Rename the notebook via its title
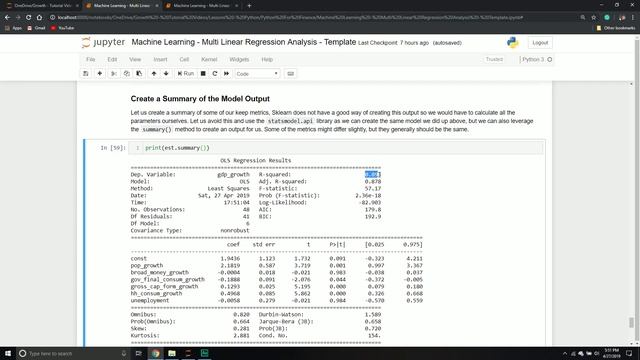640x360 pixels. pos(244,42)
